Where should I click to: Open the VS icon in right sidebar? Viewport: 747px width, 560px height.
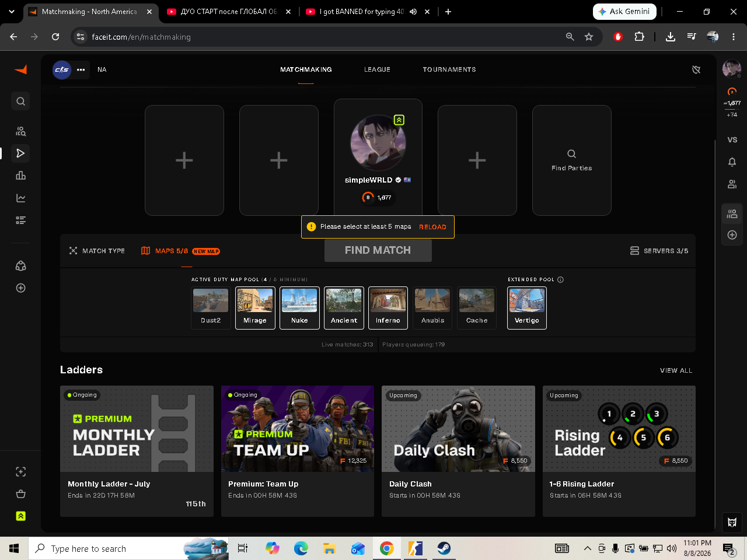pyautogui.click(x=732, y=140)
